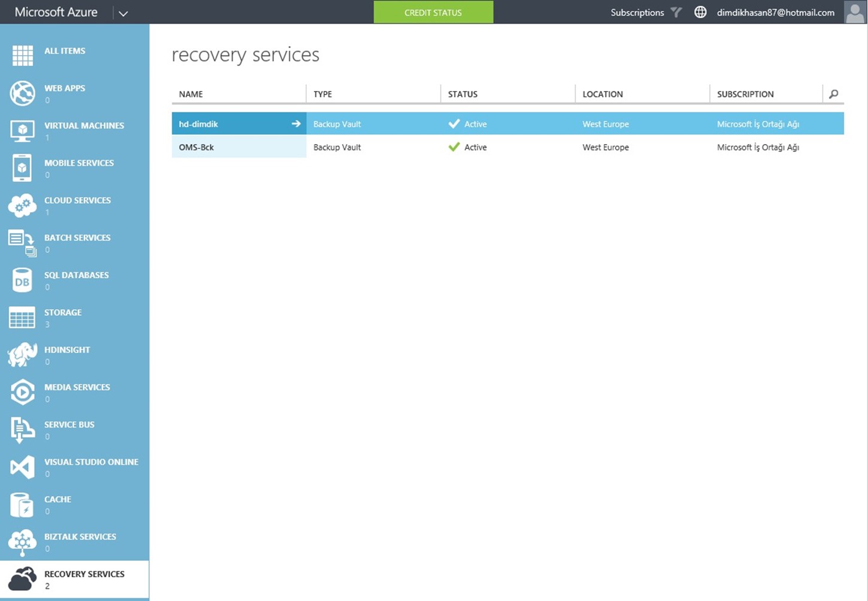
Task: Open SQL DATABASES label in sidebar
Action: [x=77, y=275]
